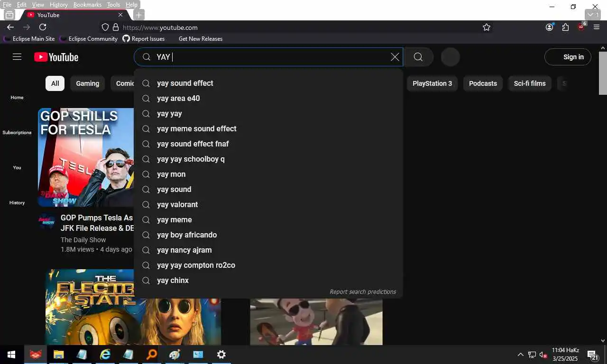Click the round voice search button

(x=450, y=57)
